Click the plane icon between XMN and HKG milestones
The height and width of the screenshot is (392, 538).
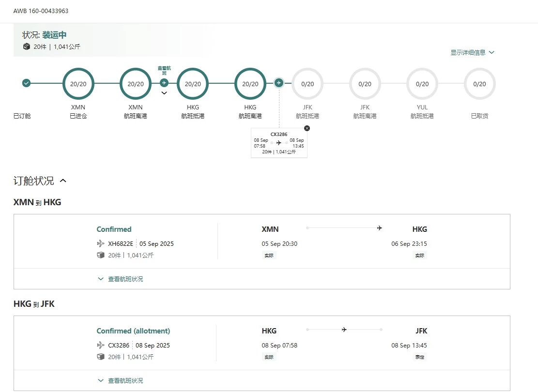[164, 83]
